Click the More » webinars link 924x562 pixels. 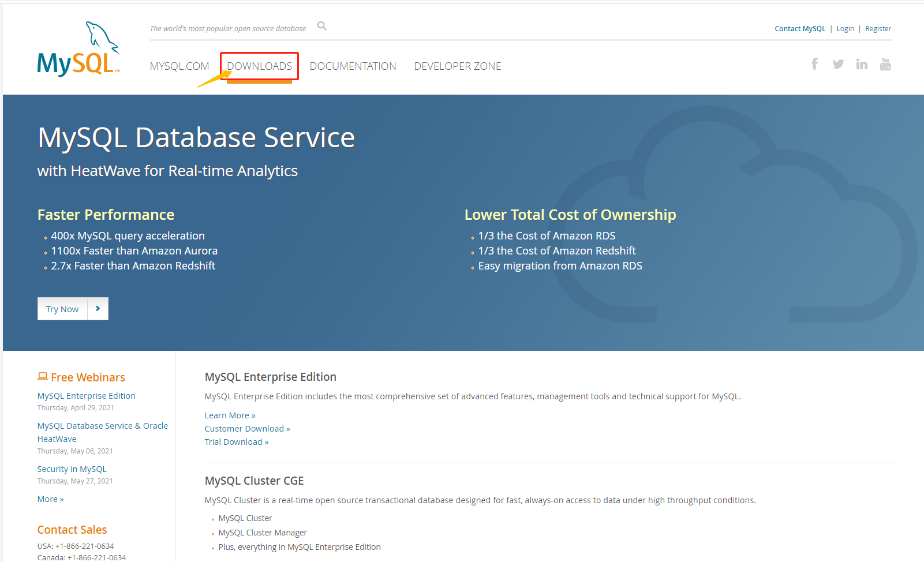[x=51, y=499]
